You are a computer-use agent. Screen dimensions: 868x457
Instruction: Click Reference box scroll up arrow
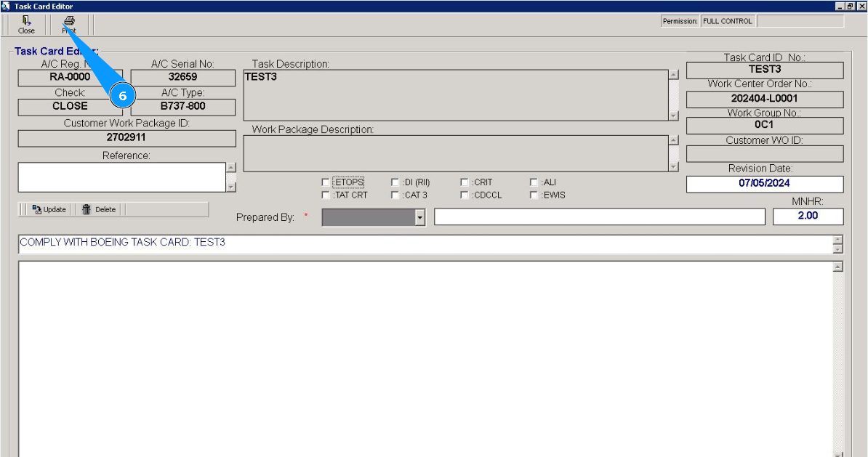(x=231, y=168)
